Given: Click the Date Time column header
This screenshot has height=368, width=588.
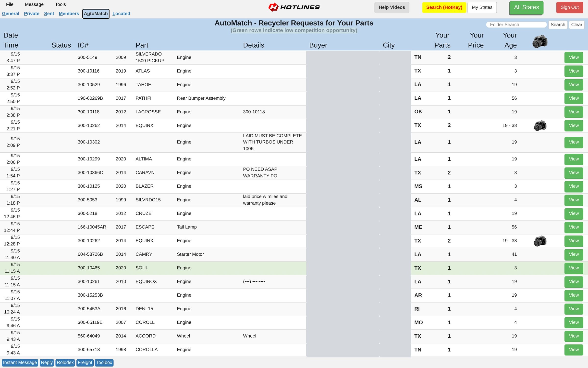Looking at the screenshot, I should pos(11,40).
